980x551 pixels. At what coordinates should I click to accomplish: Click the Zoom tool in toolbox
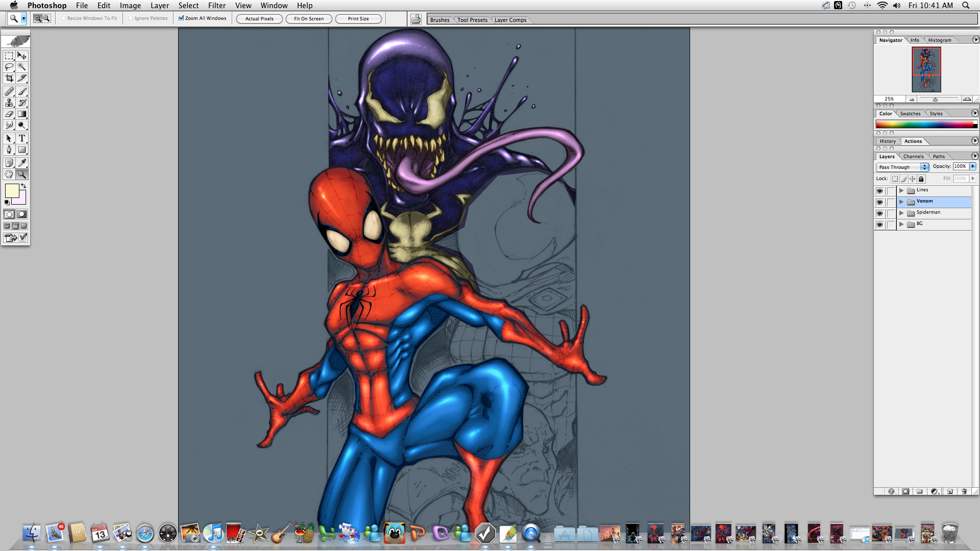click(22, 174)
